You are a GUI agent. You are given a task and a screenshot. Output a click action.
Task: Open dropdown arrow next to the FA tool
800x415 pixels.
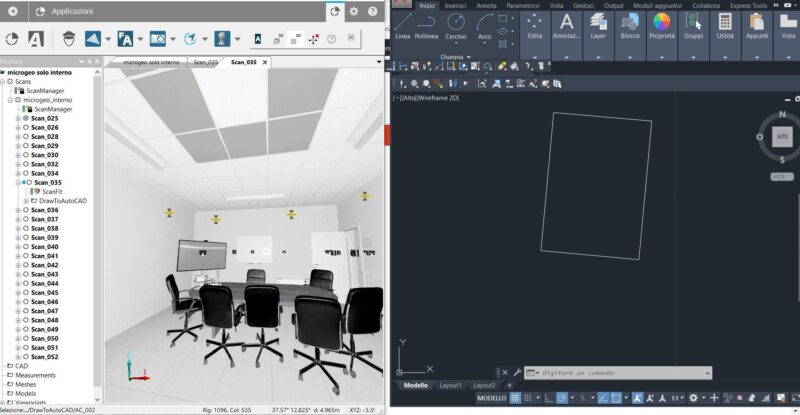pos(140,39)
